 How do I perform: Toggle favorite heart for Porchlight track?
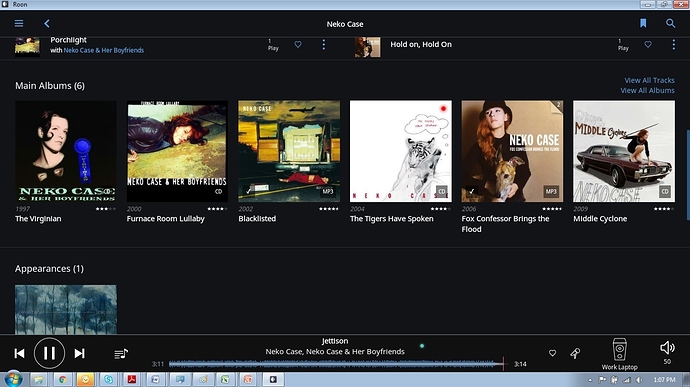tap(298, 44)
